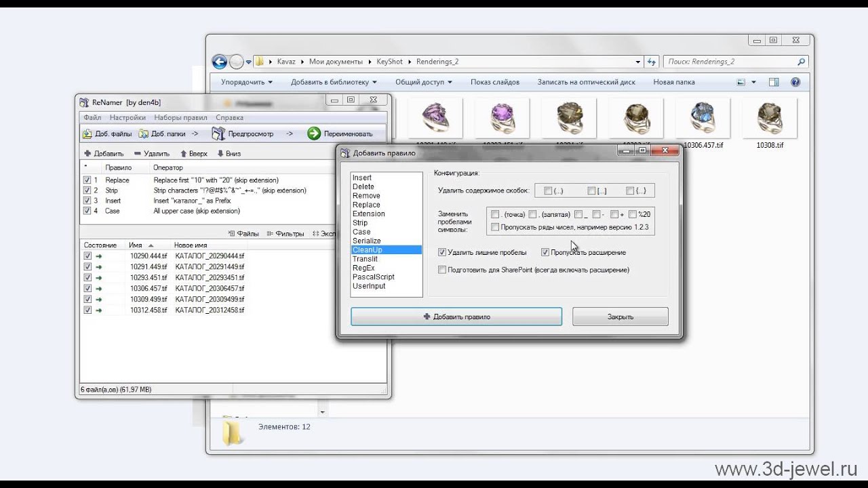Expand the address bar history dropdown arrow

click(638, 62)
